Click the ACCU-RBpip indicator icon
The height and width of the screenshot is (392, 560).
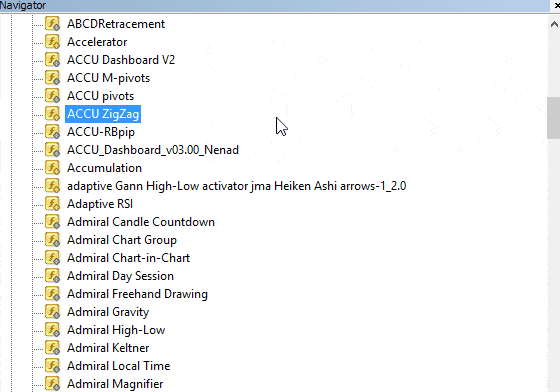point(52,132)
